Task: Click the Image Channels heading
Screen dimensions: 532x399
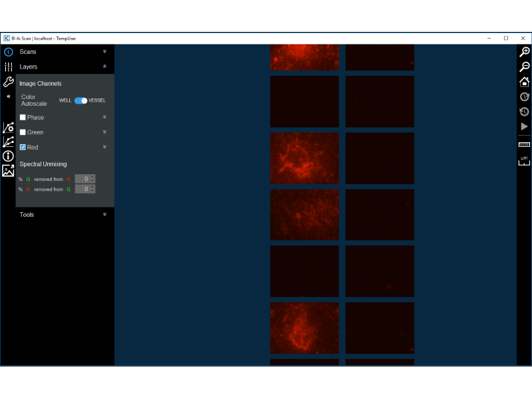Action: coord(41,84)
